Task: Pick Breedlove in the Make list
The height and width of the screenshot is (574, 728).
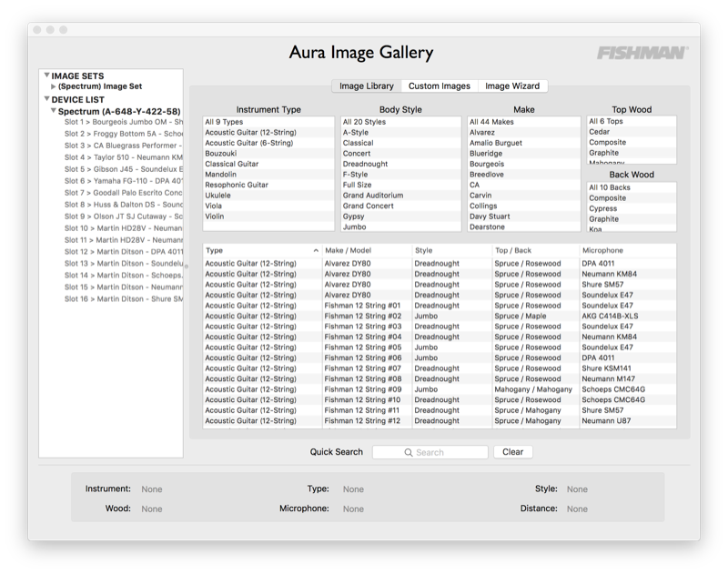Action: 524,175
